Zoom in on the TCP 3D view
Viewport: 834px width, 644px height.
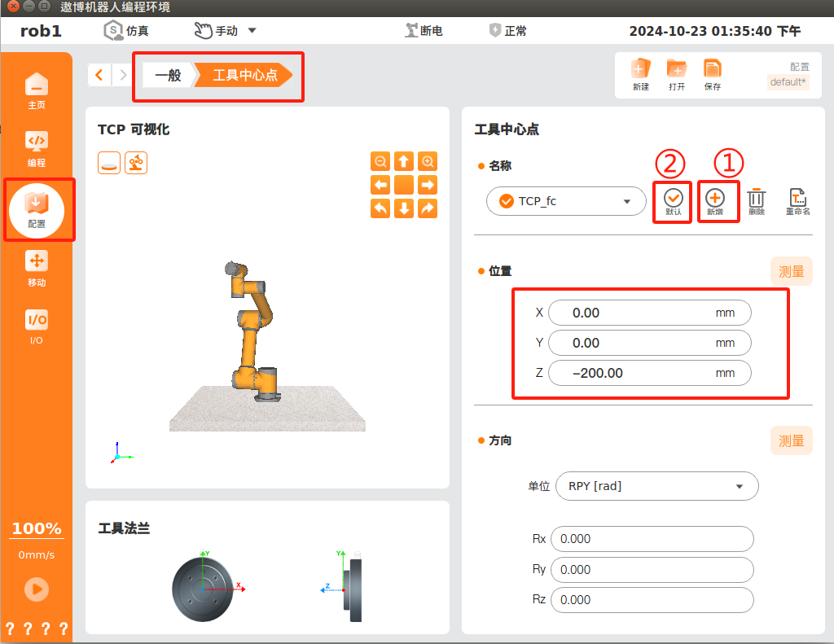coord(428,161)
